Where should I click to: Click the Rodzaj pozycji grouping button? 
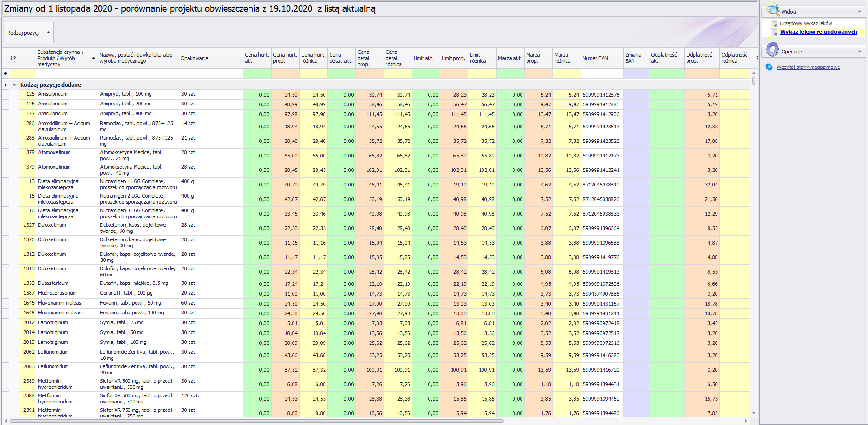(x=29, y=33)
